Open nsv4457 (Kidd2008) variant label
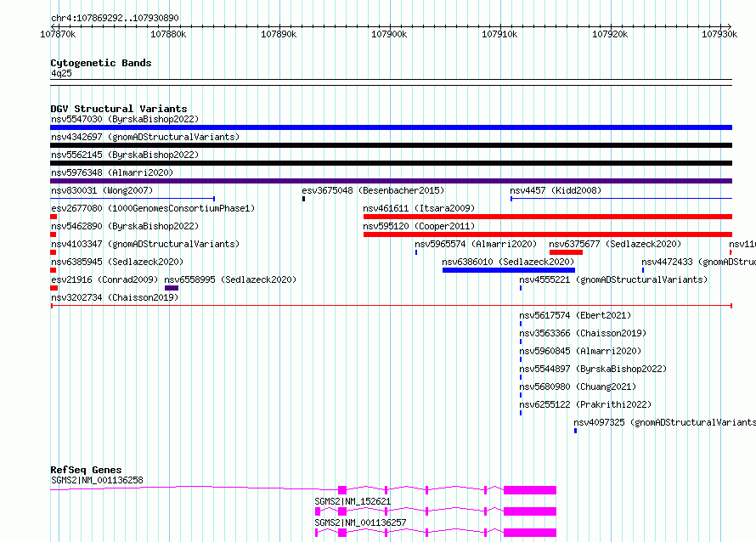This screenshot has width=756, height=542. click(556, 190)
